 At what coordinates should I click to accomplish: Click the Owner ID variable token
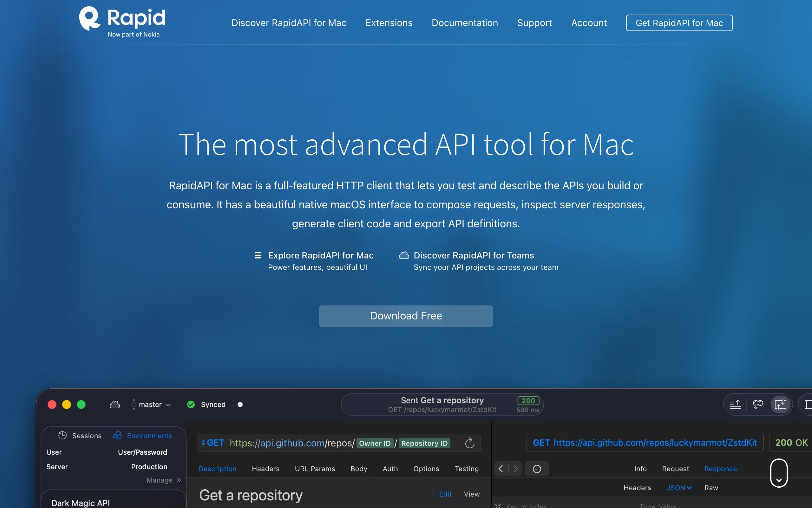pyautogui.click(x=375, y=443)
